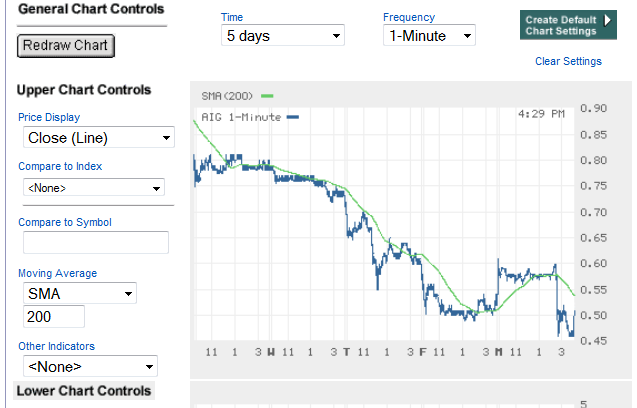This screenshot has width=637, height=408.
Task: Click the Other Indicators label link
Action: pyautogui.click(x=57, y=347)
